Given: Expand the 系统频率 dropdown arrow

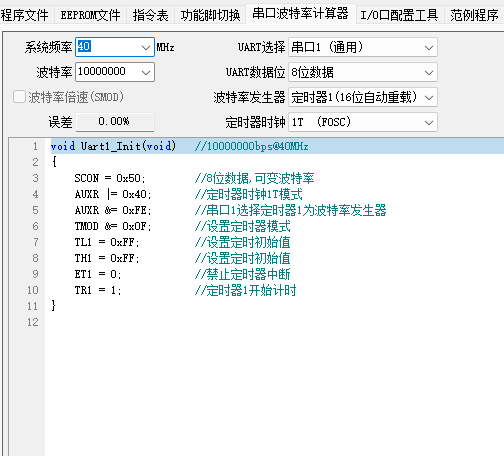Looking at the screenshot, I should pos(146,47).
